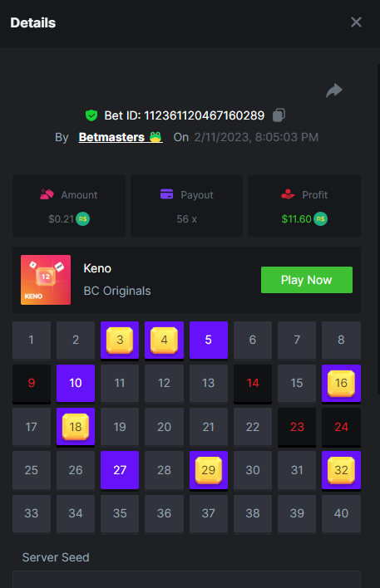Click gem tile number 29
This screenshot has height=588, width=380.
point(209,470)
